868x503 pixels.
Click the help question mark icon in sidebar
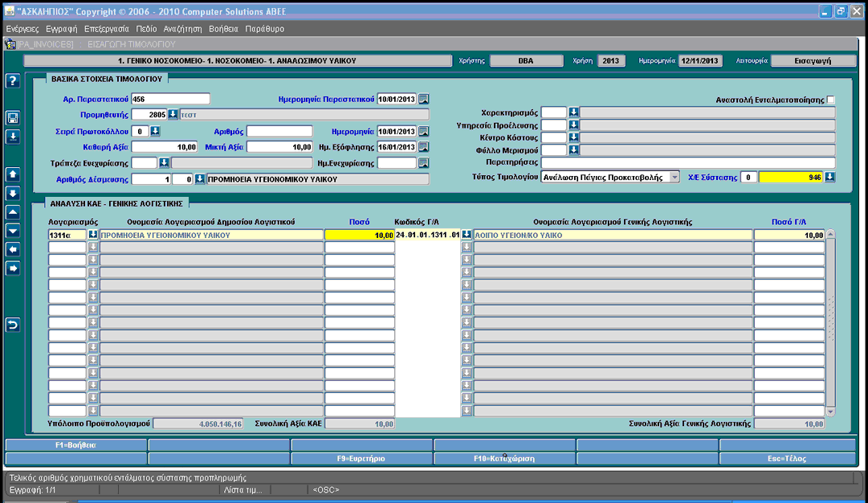[x=13, y=81]
